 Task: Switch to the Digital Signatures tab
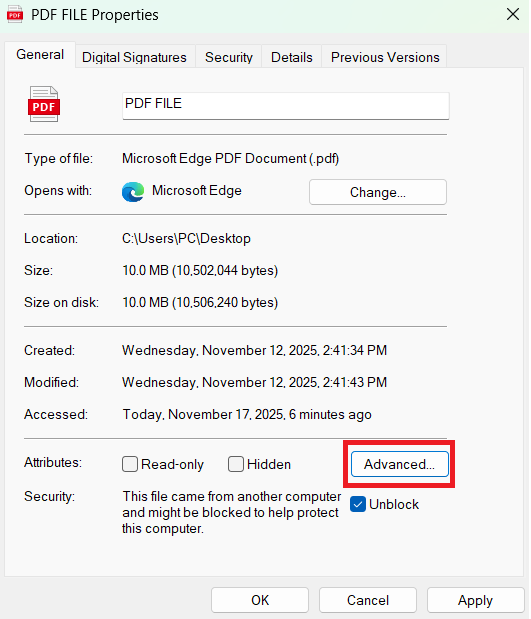pyautogui.click(x=134, y=57)
